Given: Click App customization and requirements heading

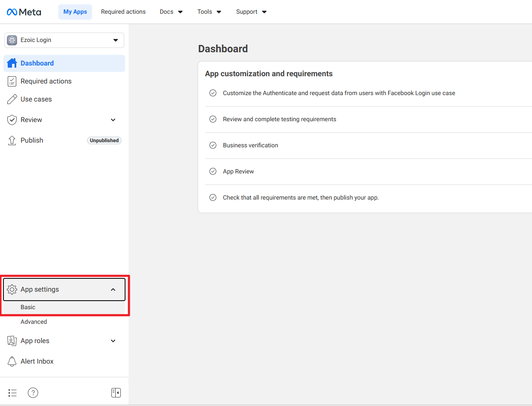Looking at the screenshot, I should point(269,74).
